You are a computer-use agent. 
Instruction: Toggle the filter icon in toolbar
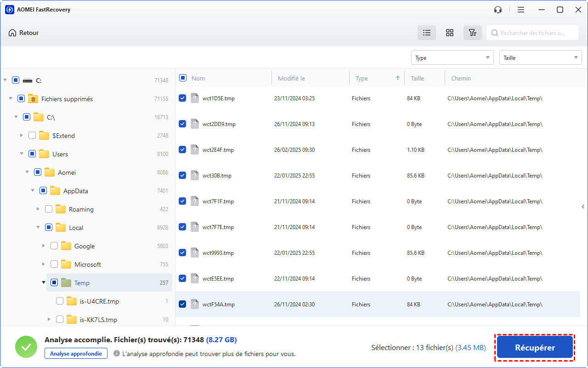pyautogui.click(x=472, y=33)
